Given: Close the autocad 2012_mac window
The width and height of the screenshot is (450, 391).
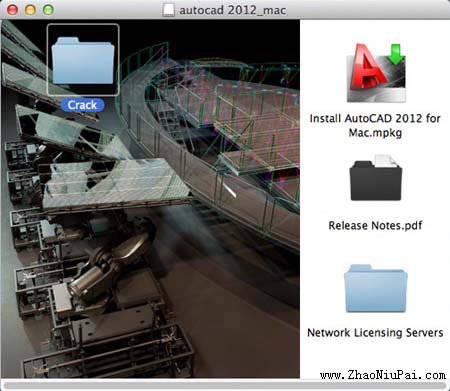Looking at the screenshot, I should [13, 10].
